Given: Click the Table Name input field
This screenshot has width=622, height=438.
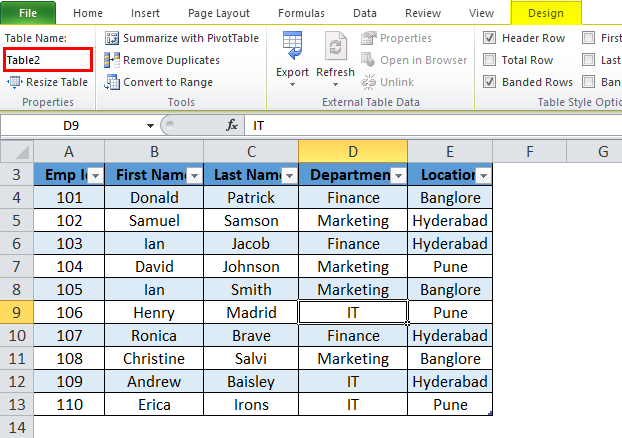Looking at the screenshot, I should (x=47, y=60).
